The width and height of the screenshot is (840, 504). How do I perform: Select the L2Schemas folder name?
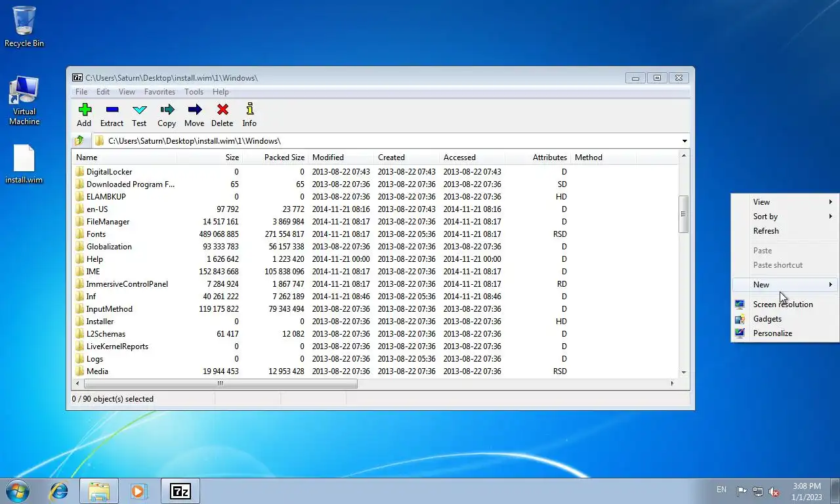tap(106, 334)
